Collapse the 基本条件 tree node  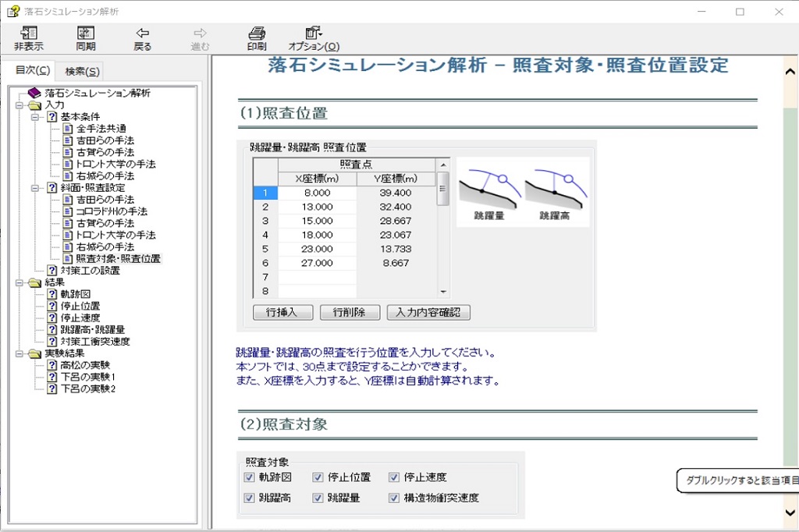35,117
